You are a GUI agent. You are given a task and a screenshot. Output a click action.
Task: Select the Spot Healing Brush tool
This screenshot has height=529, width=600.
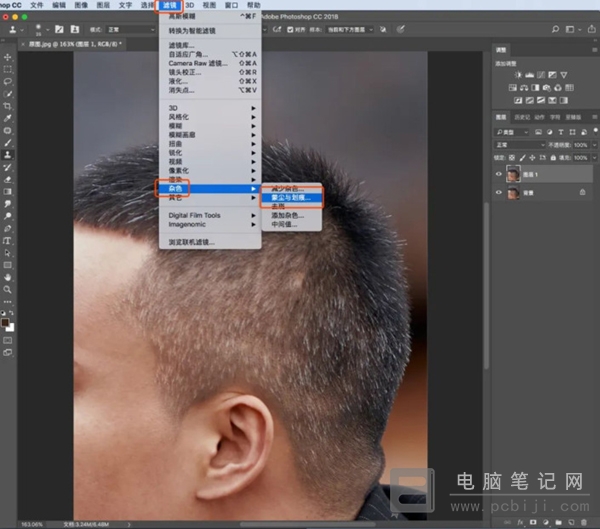pos(7,131)
